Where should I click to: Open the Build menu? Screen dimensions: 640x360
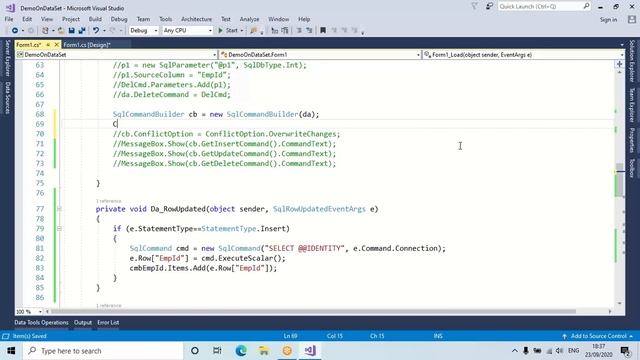tap(95, 19)
